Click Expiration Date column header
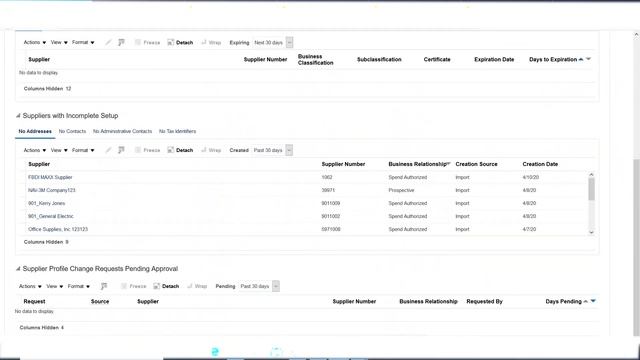 494,60
